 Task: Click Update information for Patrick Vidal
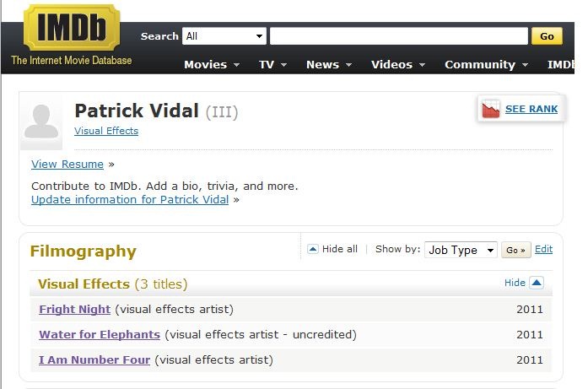click(130, 200)
